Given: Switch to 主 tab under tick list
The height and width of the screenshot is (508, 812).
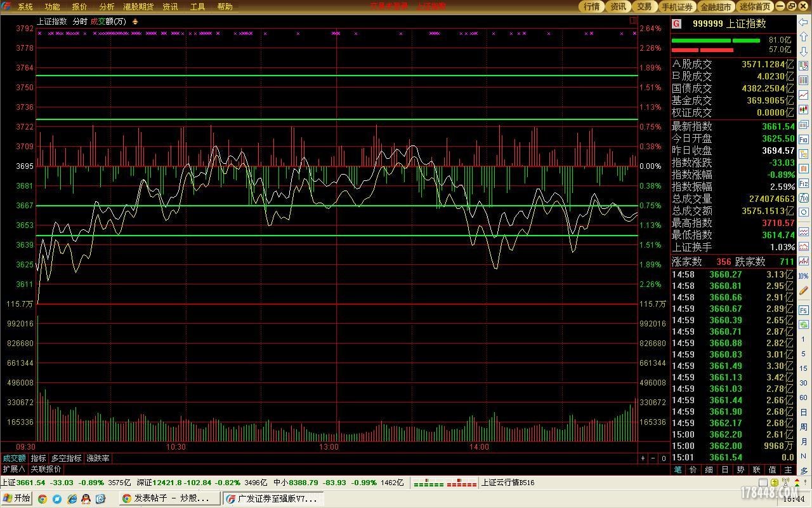Looking at the screenshot, I should [x=787, y=470].
